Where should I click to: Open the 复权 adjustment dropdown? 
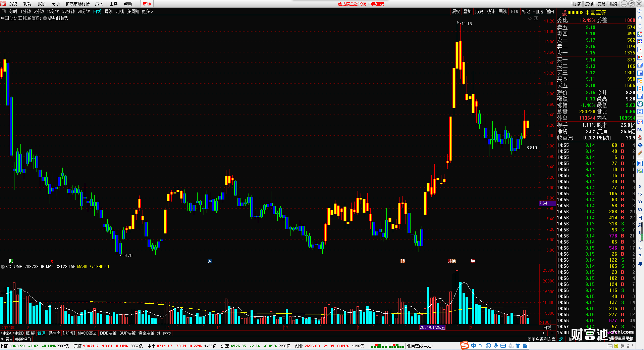[456, 11]
